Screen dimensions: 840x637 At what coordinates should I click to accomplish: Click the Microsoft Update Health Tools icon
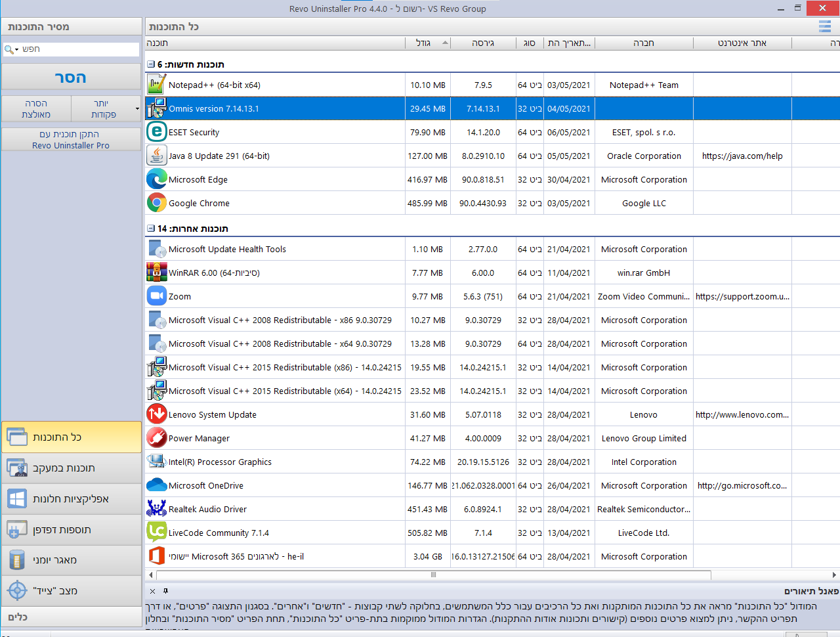coord(156,249)
